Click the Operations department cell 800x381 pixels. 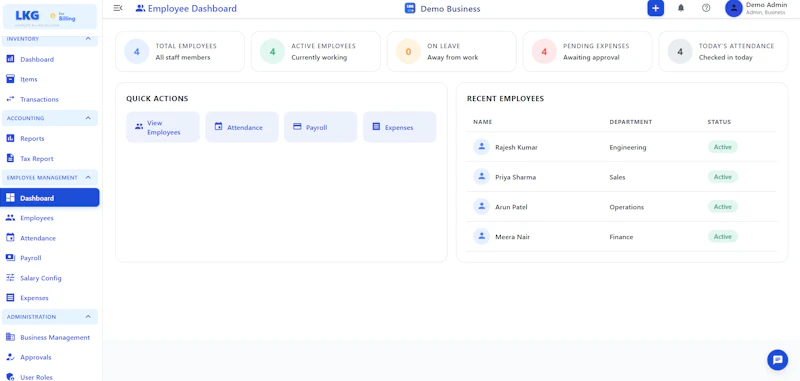click(x=627, y=207)
